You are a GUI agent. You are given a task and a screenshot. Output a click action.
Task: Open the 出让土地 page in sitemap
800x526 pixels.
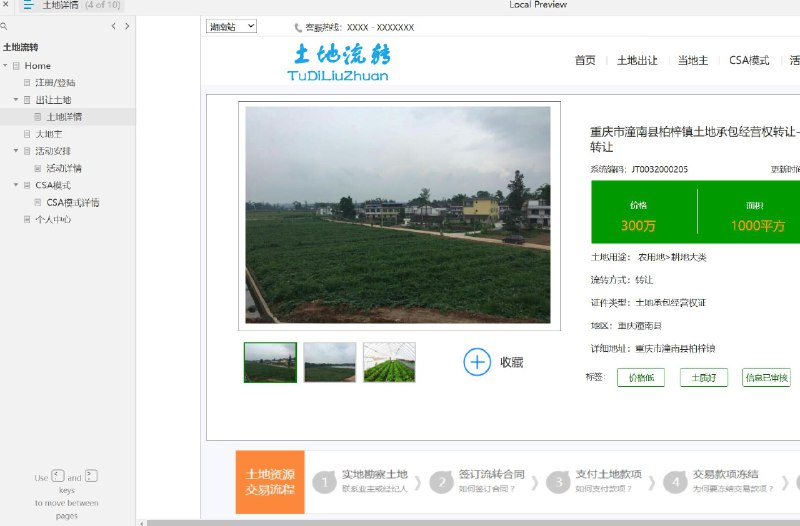click(x=53, y=100)
